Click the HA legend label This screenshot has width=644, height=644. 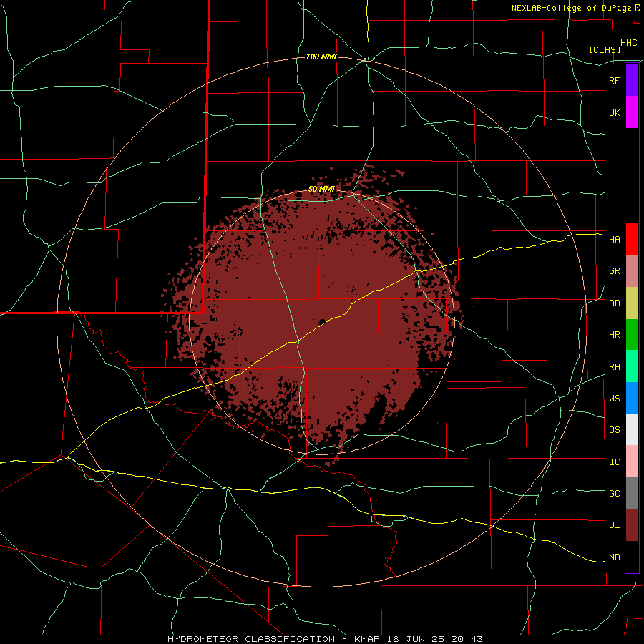pyautogui.click(x=614, y=240)
